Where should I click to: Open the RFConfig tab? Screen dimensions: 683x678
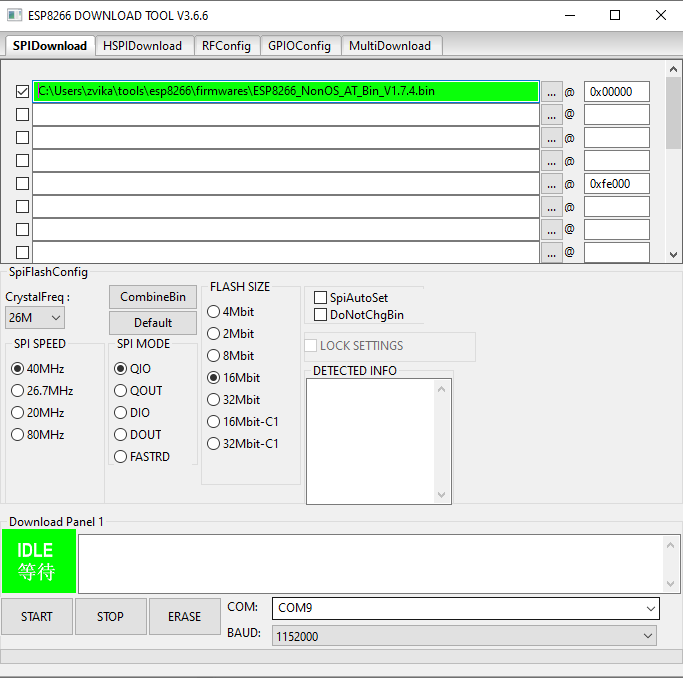coord(227,46)
